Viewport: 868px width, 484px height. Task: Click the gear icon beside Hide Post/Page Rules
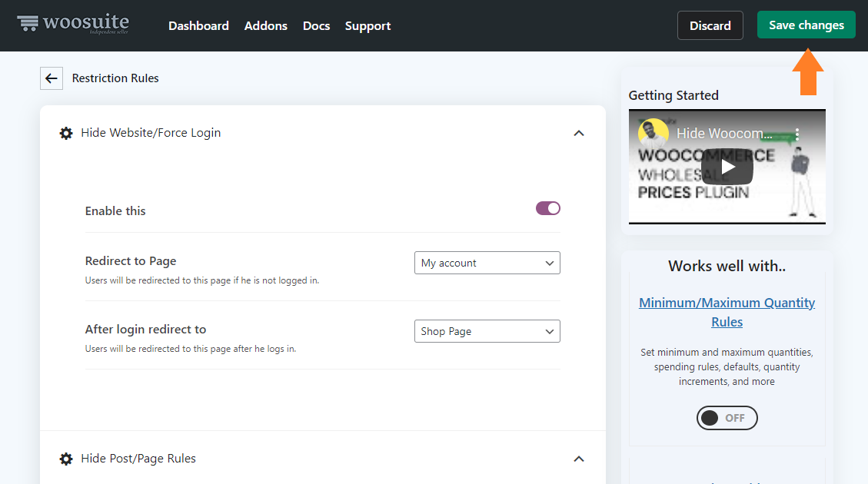(x=66, y=459)
